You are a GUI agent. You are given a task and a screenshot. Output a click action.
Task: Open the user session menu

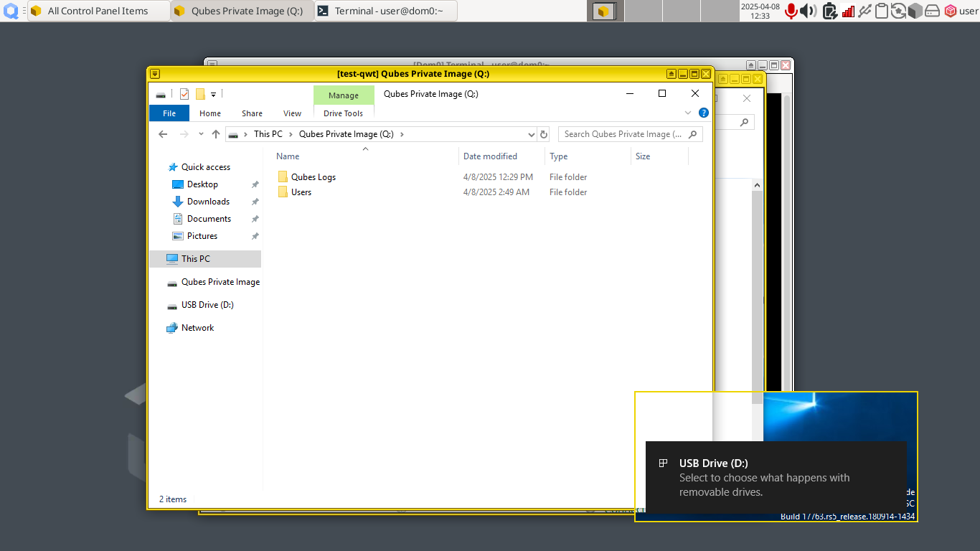pyautogui.click(x=961, y=11)
